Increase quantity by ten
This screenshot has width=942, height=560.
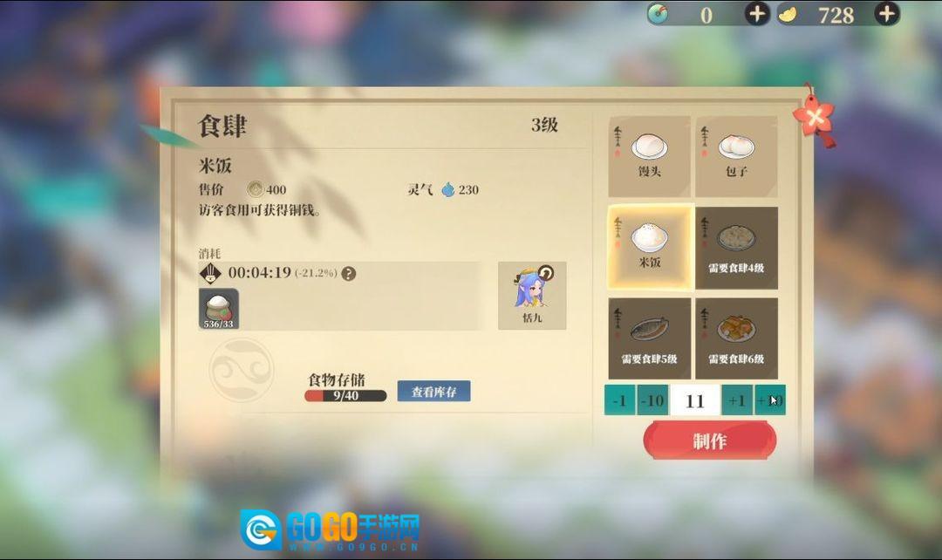click(x=770, y=400)
